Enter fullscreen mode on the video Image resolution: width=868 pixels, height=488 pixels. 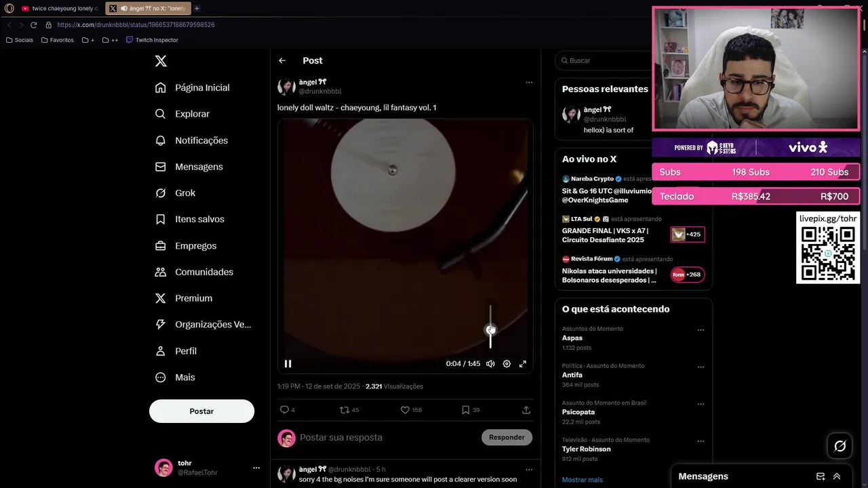coord(523,364)
